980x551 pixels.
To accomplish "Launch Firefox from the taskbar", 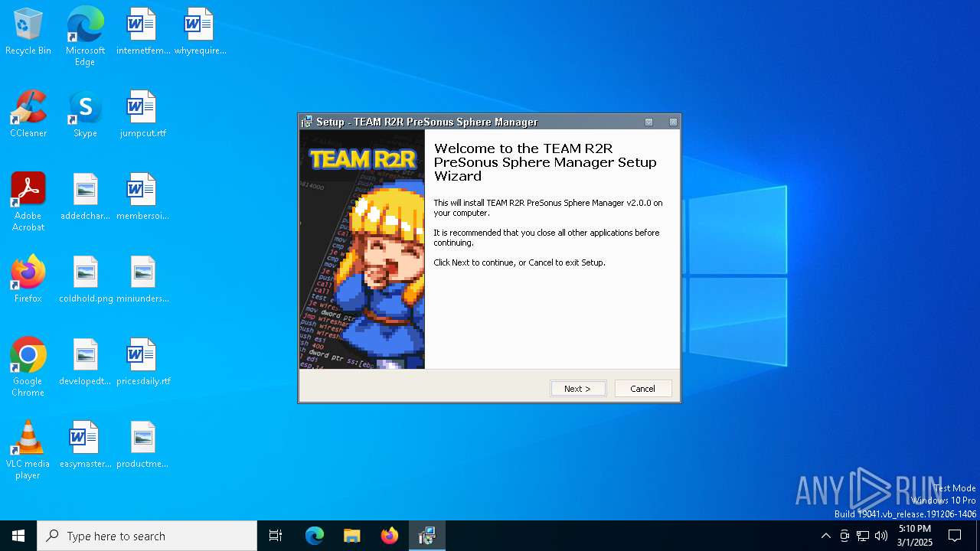I will tap(390, 536).
